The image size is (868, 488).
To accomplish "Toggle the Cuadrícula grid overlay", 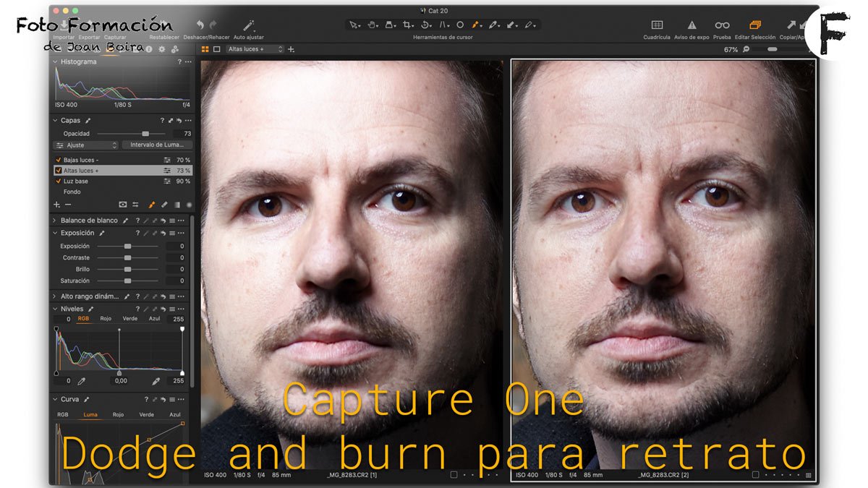I will tap(657, 25).
